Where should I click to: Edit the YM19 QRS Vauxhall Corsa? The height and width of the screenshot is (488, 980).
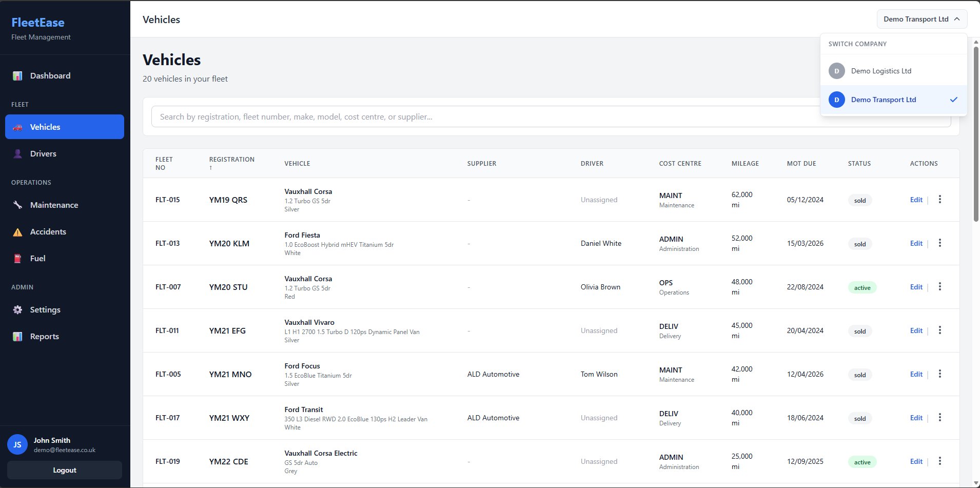tap(915, 200)
